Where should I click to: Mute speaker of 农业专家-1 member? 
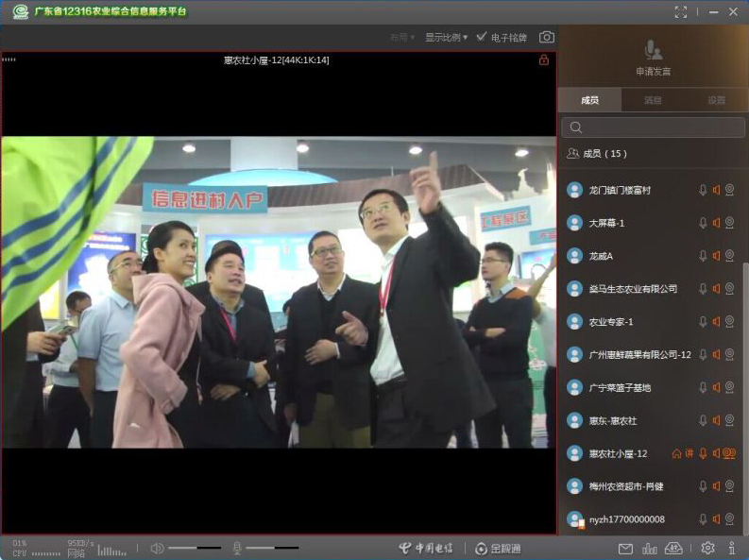pyautogui.click(x=716, y=322)
